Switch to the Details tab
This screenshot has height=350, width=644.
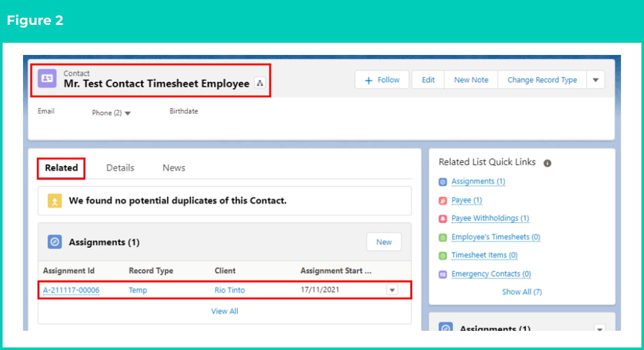pyautogui.click(x=120, y=167)
